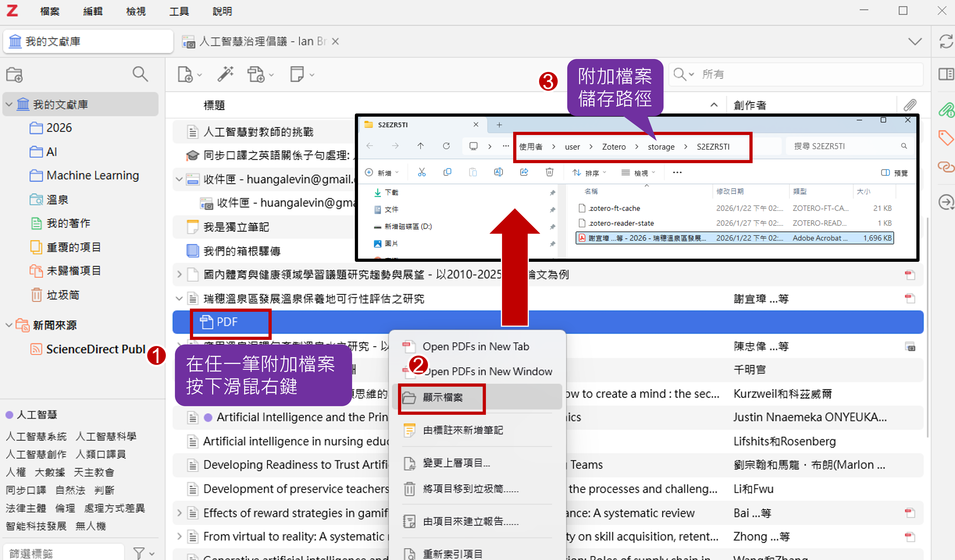The width and height of the screenshot is (955, 560).
Task: Close the 人工智慧治理倡議 tab
Action: point(335,41)
